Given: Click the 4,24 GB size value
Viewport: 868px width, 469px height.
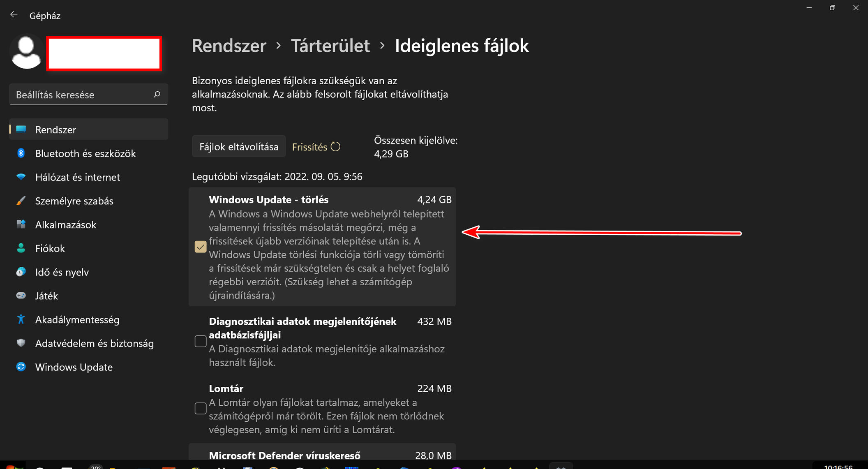Looking at the screenshot, I should click(x=434, y=200).
